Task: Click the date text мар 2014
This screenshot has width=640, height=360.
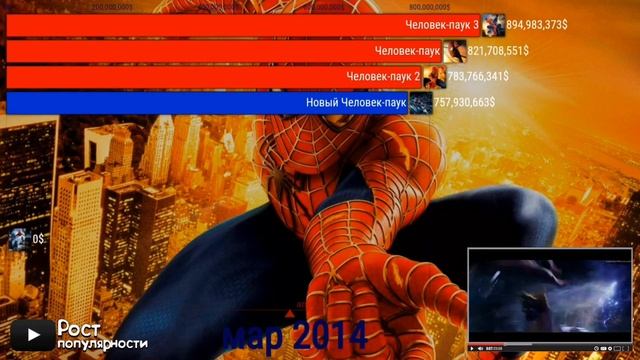Action: 295,336
